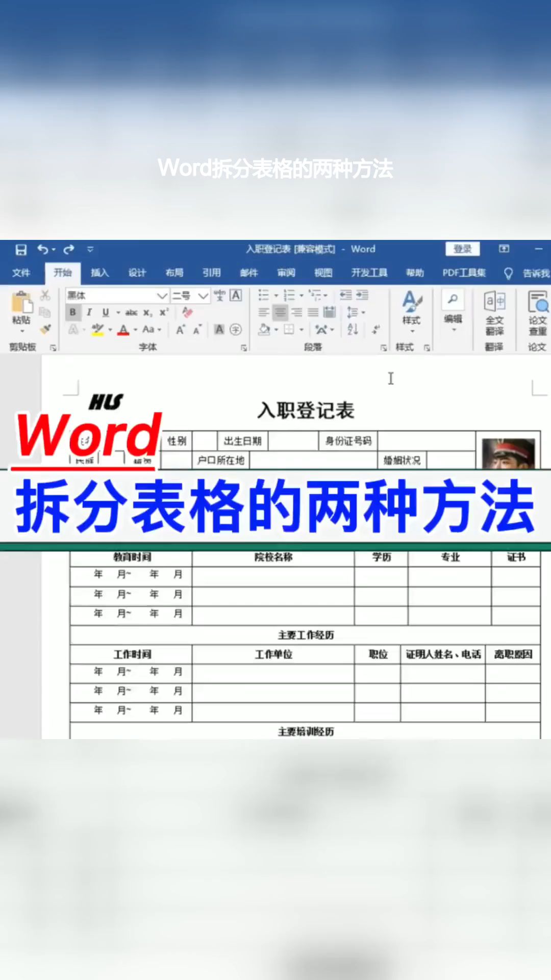Select the Format Painter brush icon
The image size is (551, 980).
click(x=45, y=329)
